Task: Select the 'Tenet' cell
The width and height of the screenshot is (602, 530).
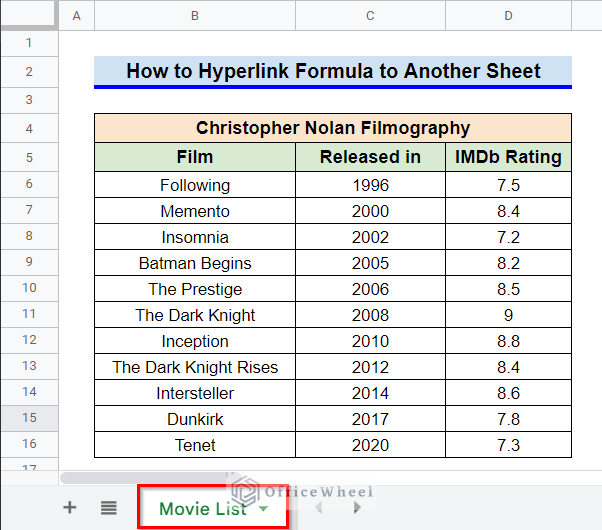Action: tap(195, 445)
